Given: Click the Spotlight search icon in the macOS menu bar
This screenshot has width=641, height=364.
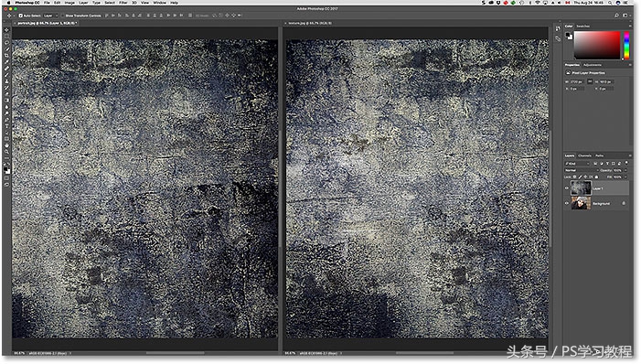Looking at the screenshot, I should 610,3.
